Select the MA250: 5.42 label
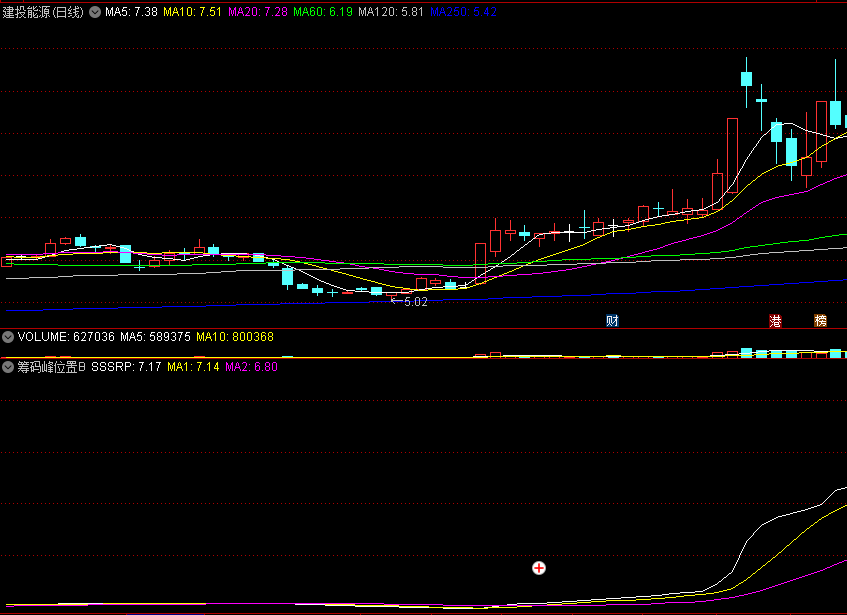The image size is (847, 615). pyautogui.click(x=463, y=12)
